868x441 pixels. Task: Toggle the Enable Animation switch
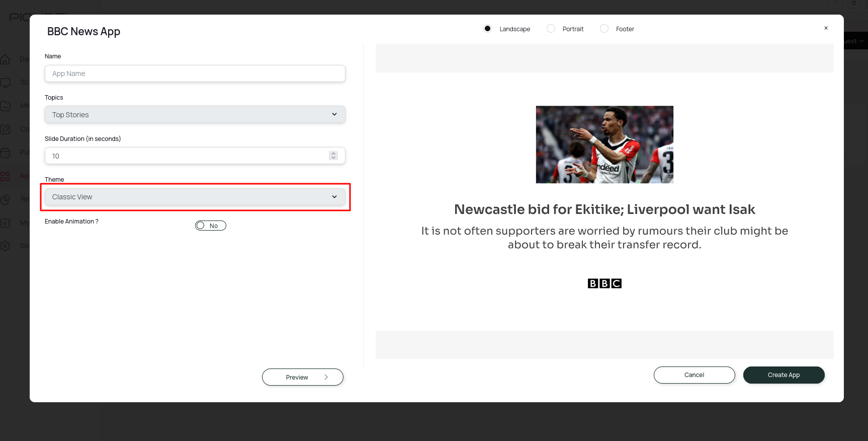click(211, 226)
